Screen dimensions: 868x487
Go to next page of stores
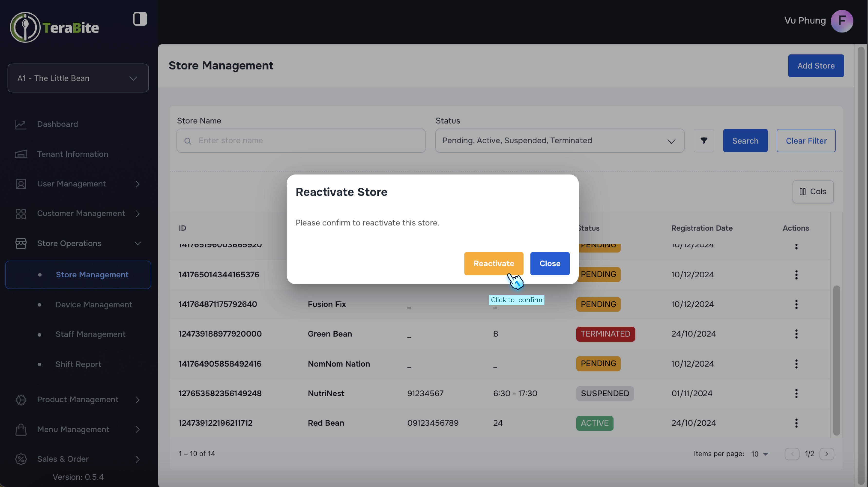[827, 454]
